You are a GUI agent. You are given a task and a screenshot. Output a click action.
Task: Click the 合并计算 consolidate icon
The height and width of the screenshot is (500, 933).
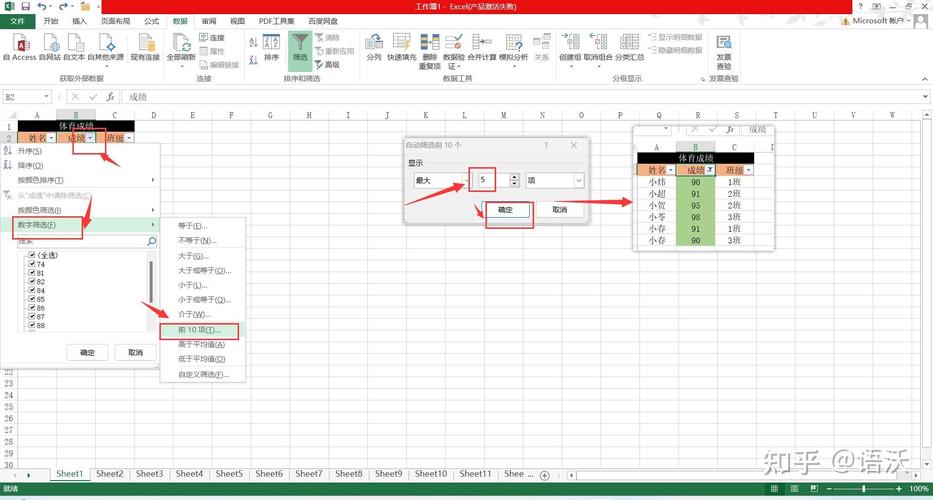tap(482, 48)
